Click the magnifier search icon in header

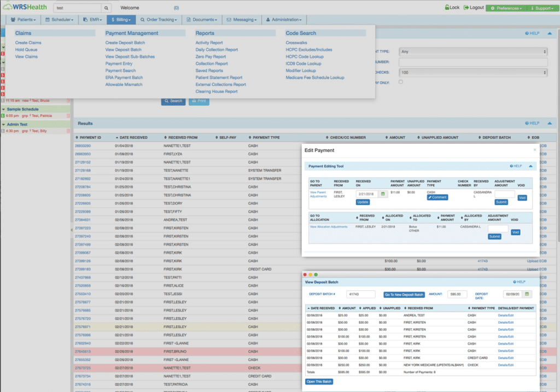(x=106, y=8)
